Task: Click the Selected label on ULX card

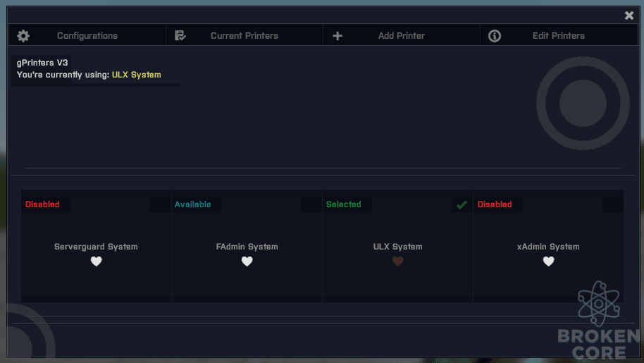Action: 343,204
